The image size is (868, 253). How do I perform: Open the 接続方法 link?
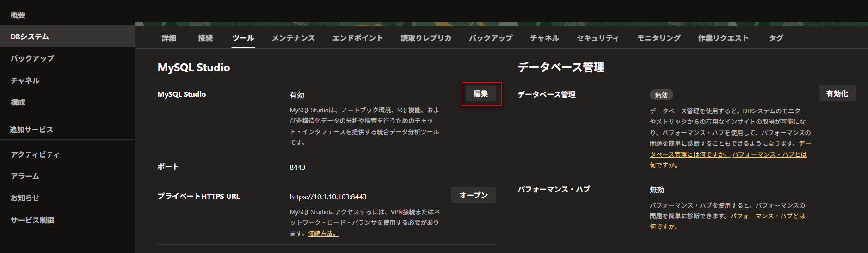(x=323, y=234)
